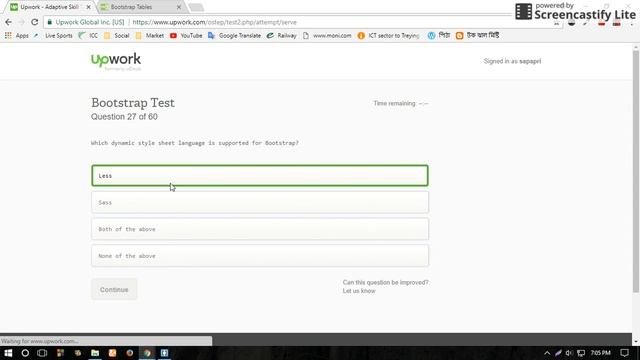The image size is (640, 360).
Task: Open Firefox from the taskbar
Action: (130, 353)
